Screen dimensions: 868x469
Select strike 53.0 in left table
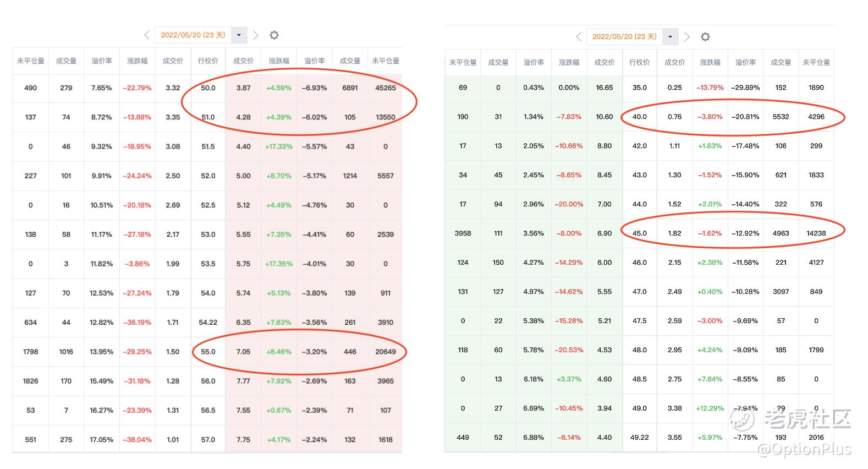(208, 234)
